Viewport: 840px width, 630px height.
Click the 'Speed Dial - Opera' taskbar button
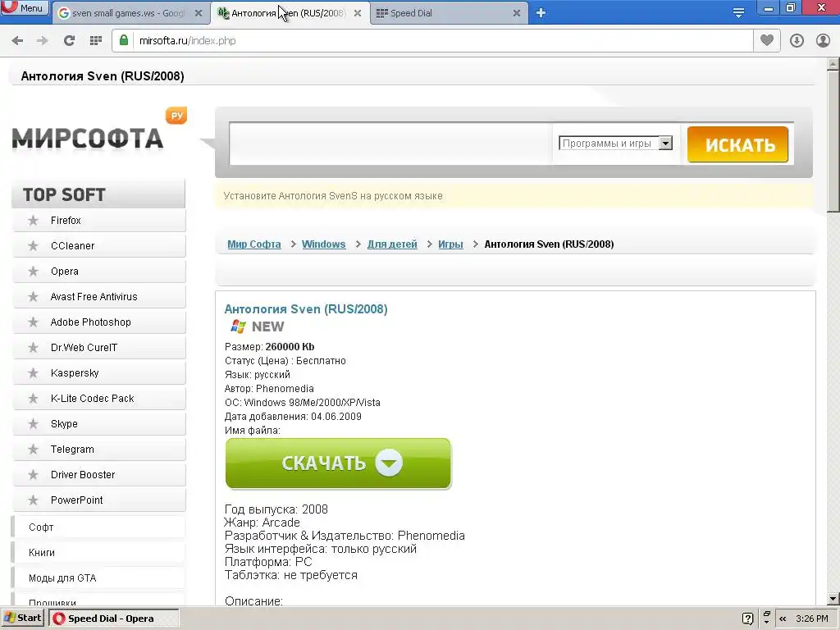click(113, 619)
